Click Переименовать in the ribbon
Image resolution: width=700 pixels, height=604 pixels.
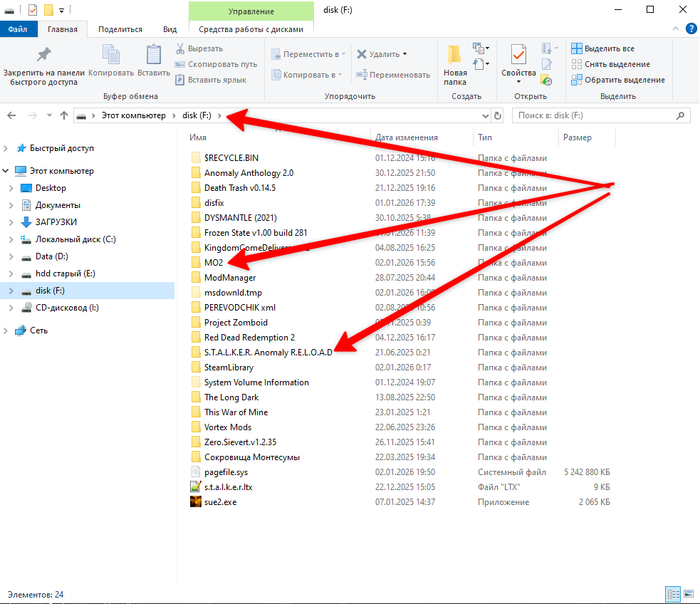click(393, 75)
